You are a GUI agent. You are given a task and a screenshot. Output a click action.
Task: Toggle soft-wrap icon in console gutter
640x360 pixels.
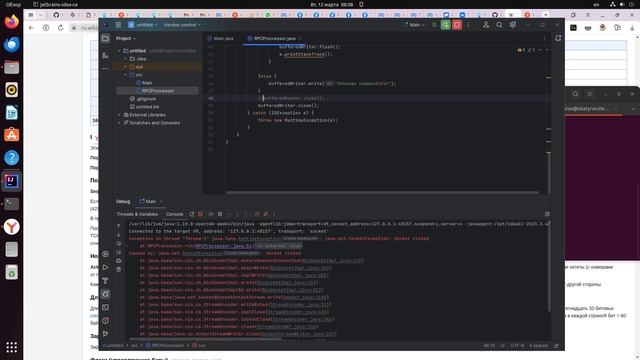tap(119, 244)
